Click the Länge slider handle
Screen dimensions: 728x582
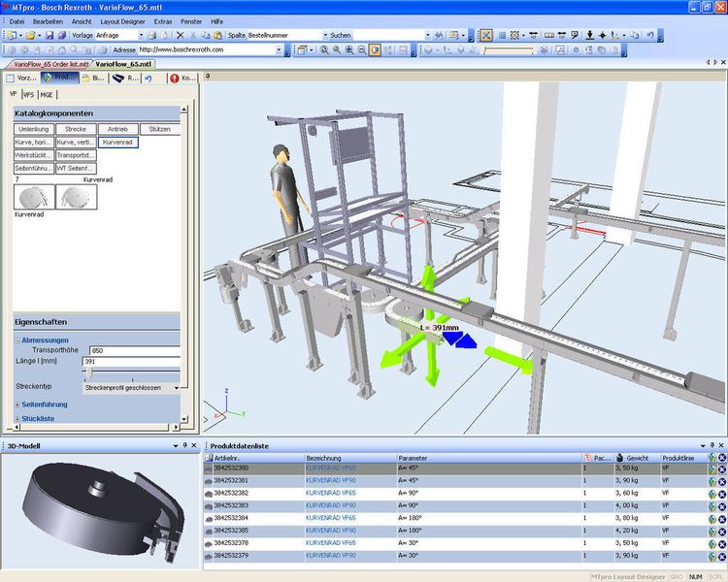(89, 372)
